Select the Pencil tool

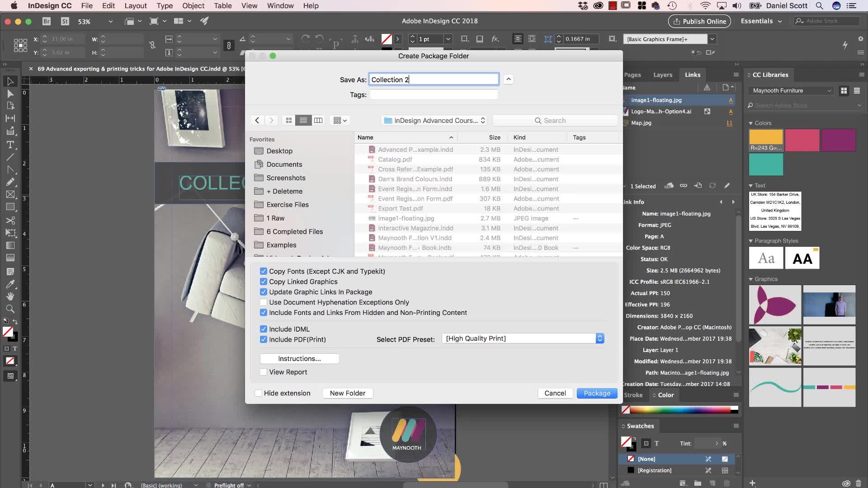click(10, 182)
